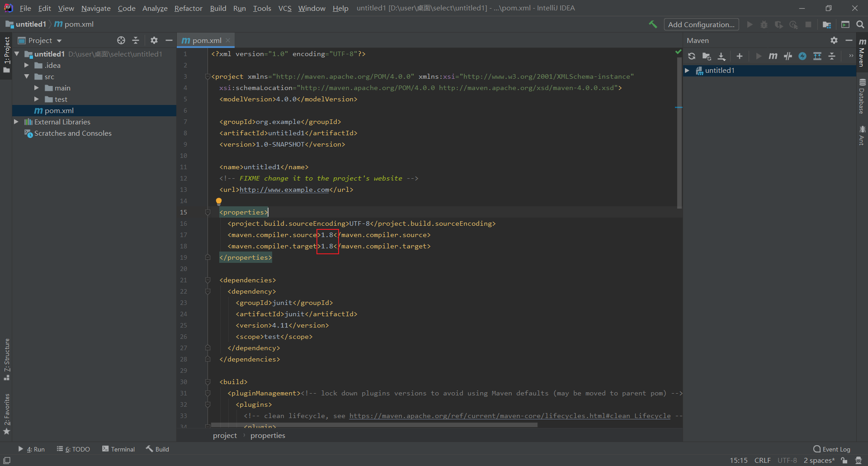This screenshot has width=868, height=466.
Task: Open Maven panel settings gear
Action: coord(834,40)
